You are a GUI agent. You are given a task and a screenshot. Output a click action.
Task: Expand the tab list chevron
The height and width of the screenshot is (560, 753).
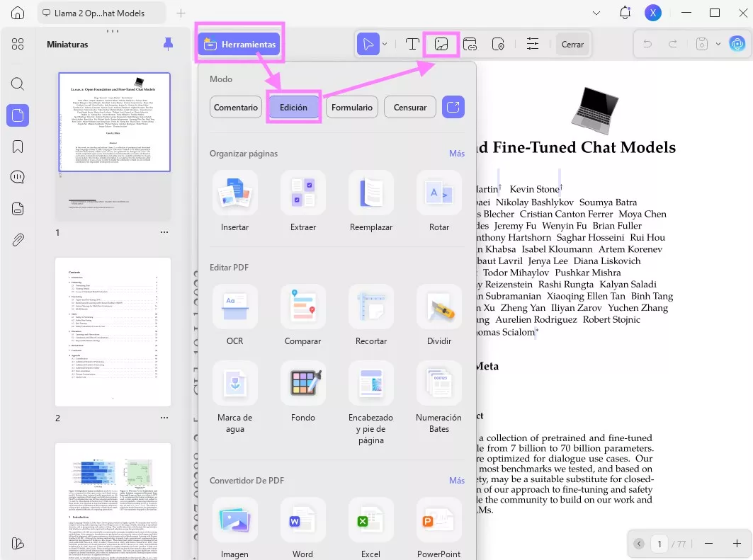coord(596,13)
